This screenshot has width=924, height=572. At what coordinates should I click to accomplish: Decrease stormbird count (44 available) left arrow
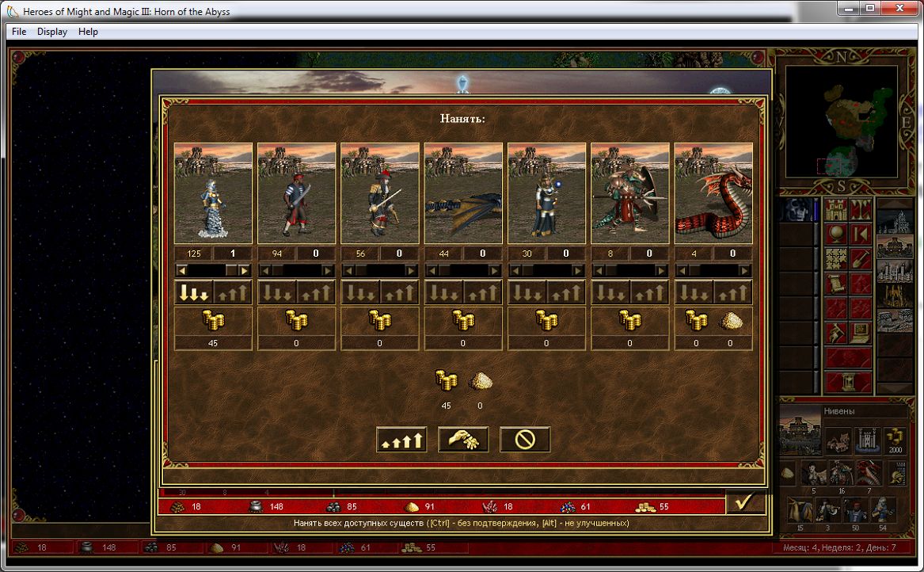click(x=432, y=271)
